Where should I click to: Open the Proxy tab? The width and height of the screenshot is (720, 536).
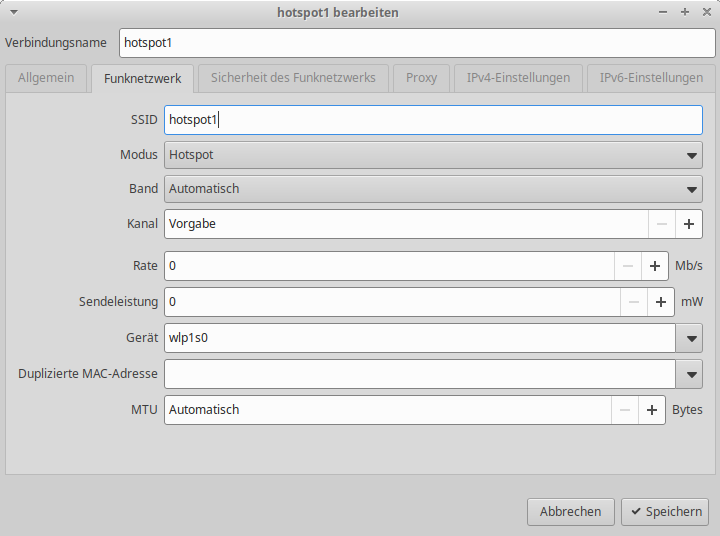tap(421, 78)
